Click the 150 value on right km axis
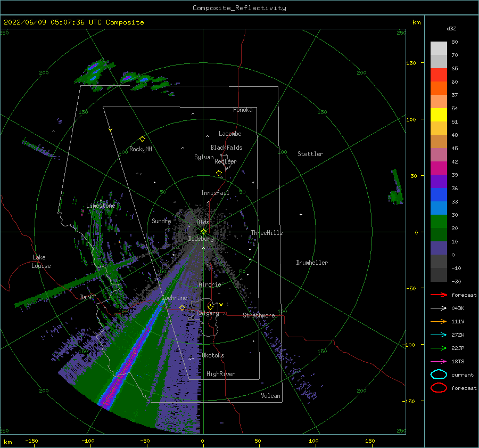This screenshot has width=479, height=448. 411,63
